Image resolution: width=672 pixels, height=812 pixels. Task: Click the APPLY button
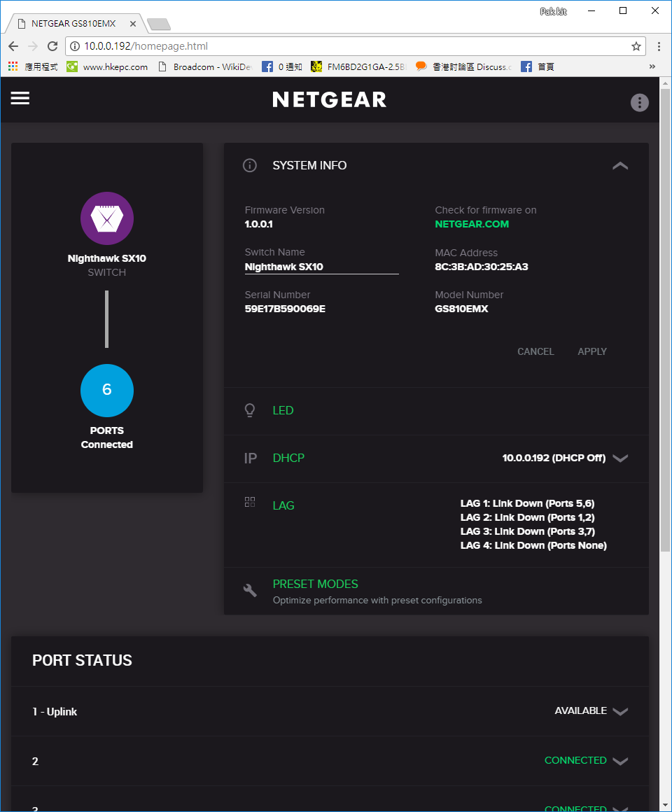point(591,351)
